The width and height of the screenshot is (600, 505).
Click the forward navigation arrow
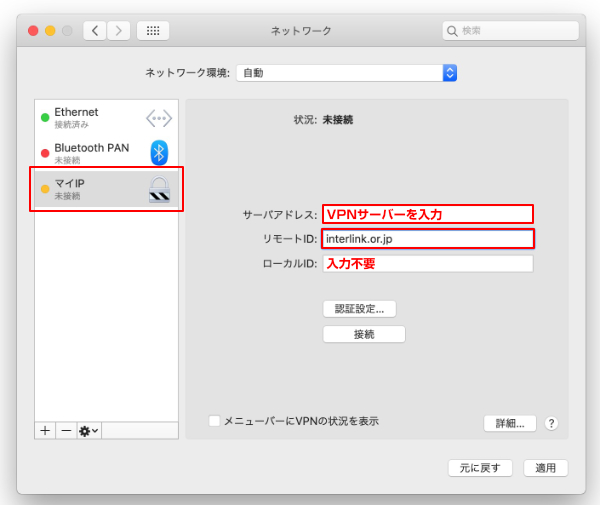click(x=119, y=31)
